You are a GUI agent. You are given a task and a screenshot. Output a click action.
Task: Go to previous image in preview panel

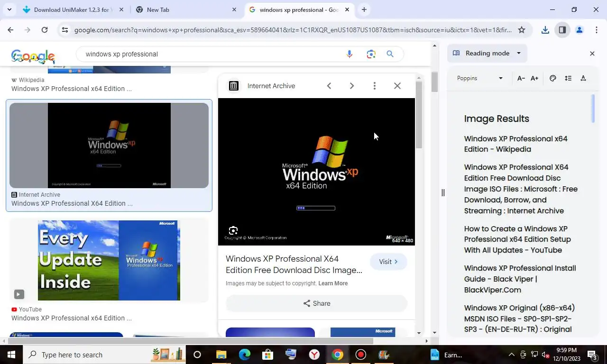click(x=329, y=86)
